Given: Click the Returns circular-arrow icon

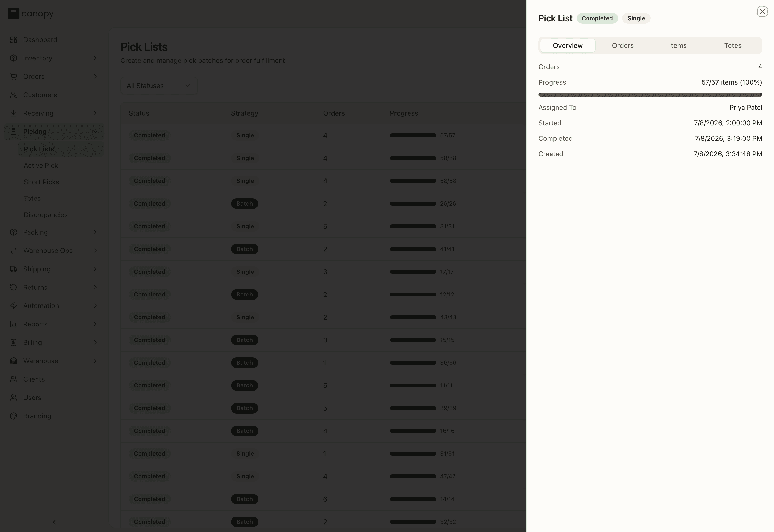Looking at the screenshot, I should pyautogui.click(x=13, y=287).
